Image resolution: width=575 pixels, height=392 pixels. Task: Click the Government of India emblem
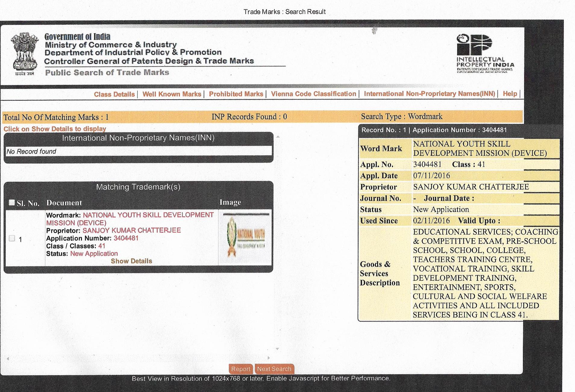click(x=25, y=53)
